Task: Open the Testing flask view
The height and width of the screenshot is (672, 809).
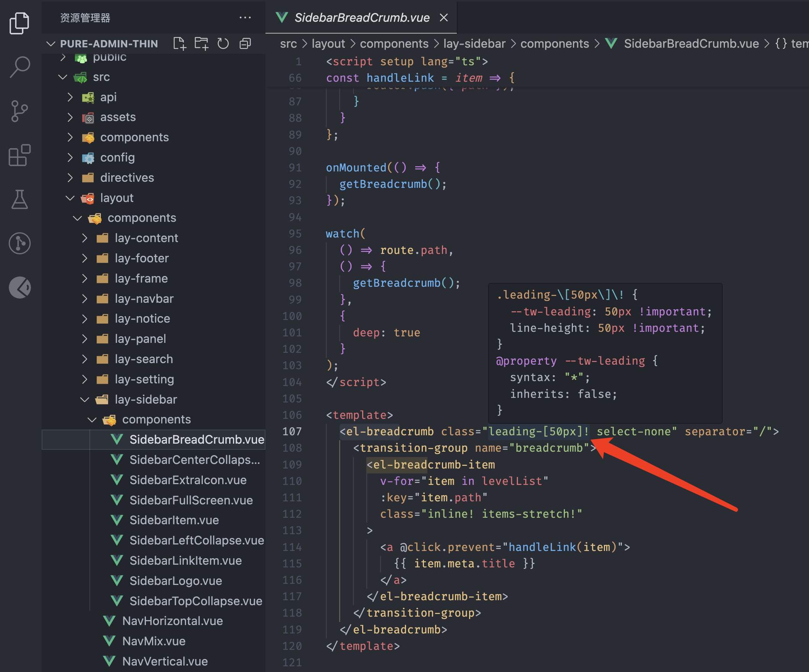Action: pos(19,199)
